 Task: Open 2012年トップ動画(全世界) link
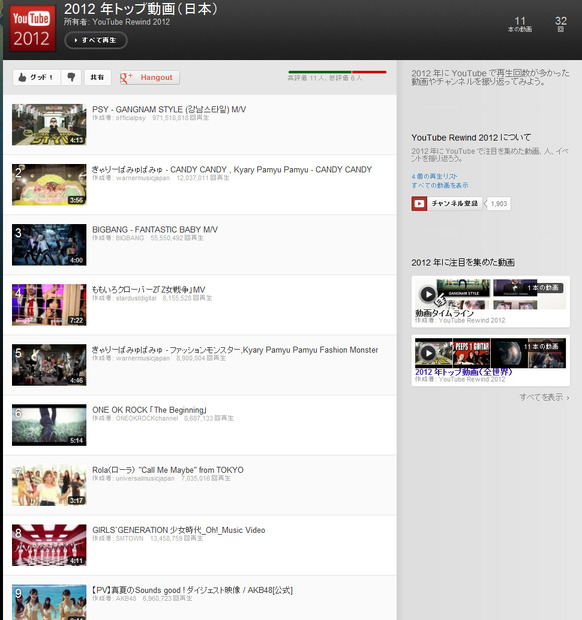[x=463, y=372]
